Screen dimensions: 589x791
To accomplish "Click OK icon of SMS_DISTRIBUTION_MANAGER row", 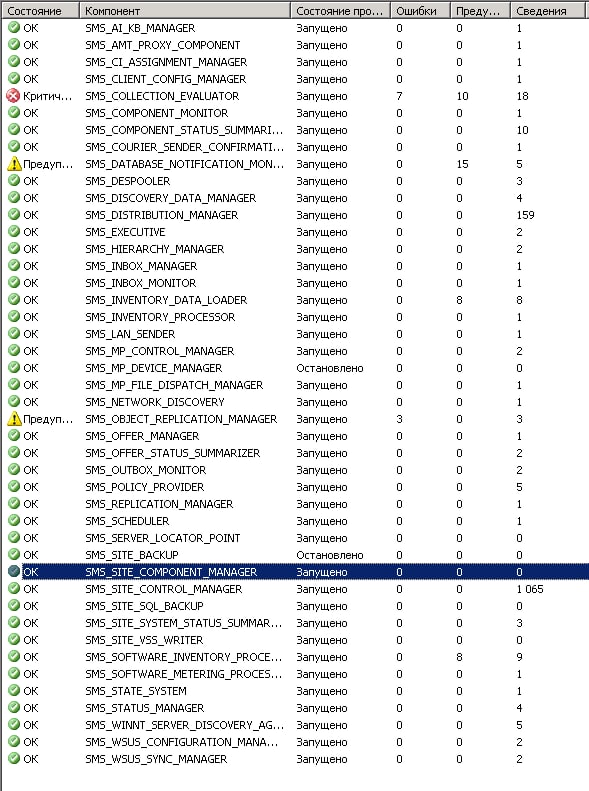I will [x=14, y=214].
